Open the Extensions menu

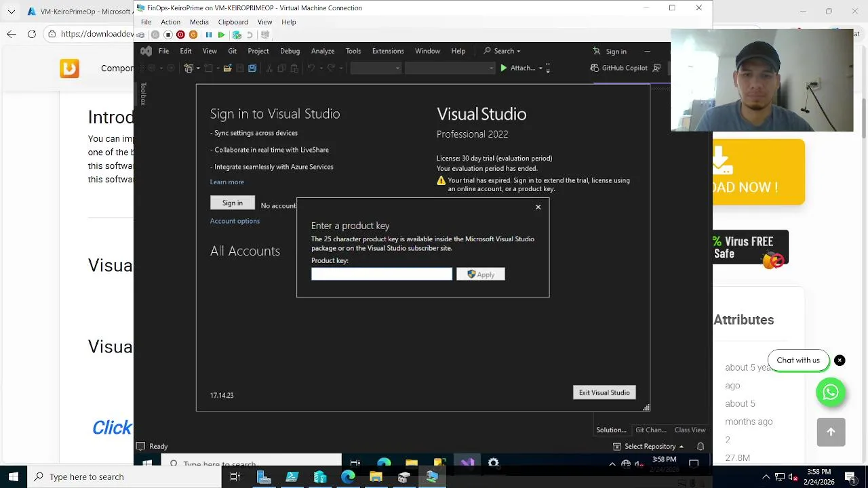[x=388, y=51]
